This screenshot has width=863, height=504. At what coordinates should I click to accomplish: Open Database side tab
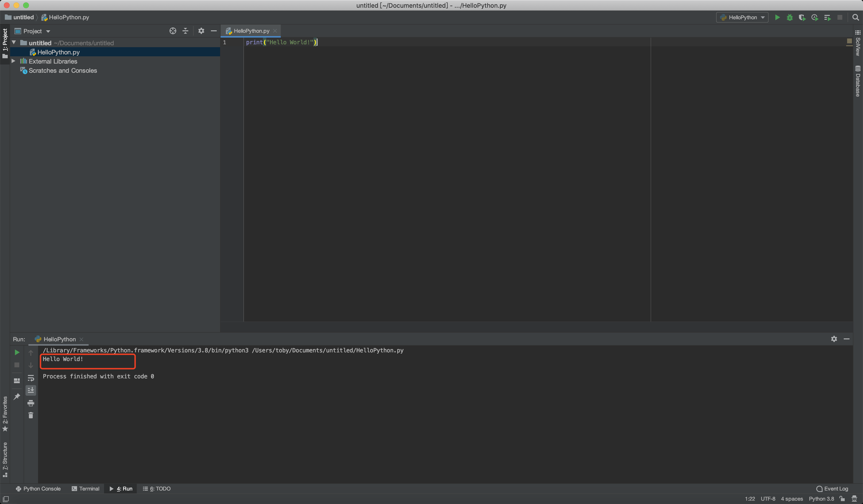858,81
